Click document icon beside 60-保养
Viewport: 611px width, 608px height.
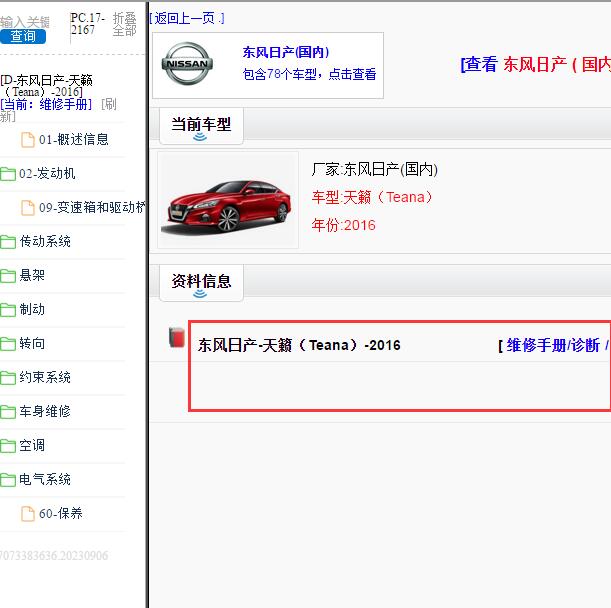pos(28,514)
